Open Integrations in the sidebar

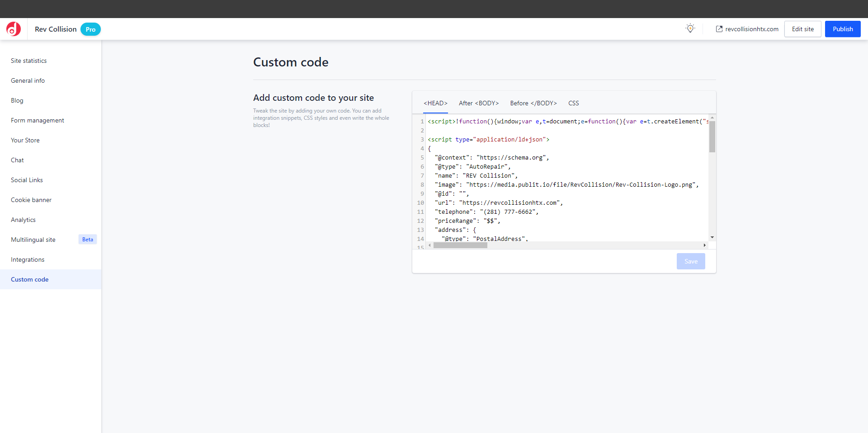(51, 259)
